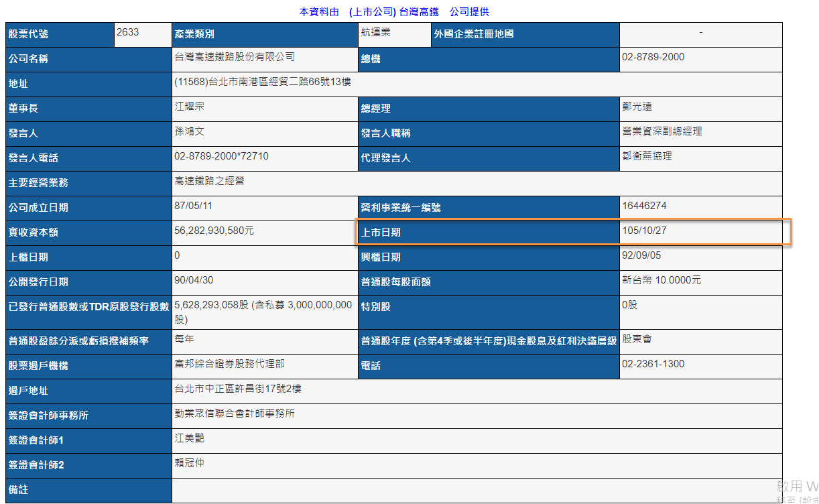This screenshot has width=819, height=504.
Task: Click the main switchboard number 02-8789-2000
Action: (x=653, y=57)
